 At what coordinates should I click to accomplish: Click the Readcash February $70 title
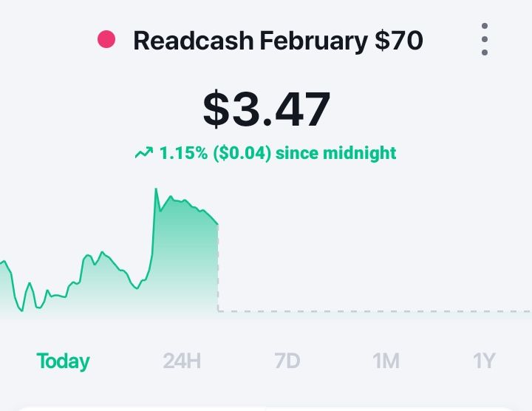pos(278,41)
